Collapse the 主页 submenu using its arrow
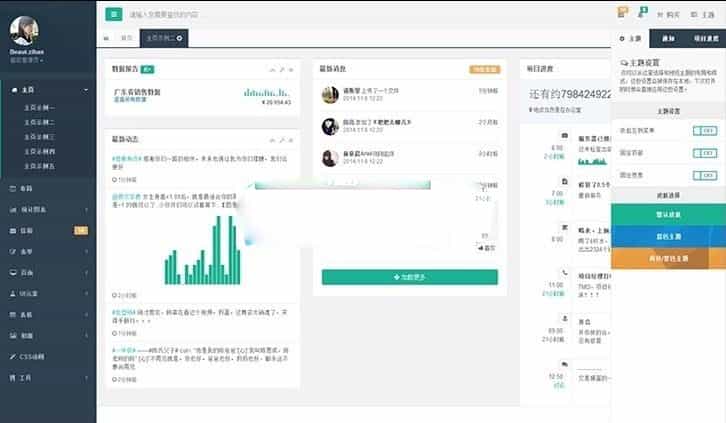 (x=86, y=90)
